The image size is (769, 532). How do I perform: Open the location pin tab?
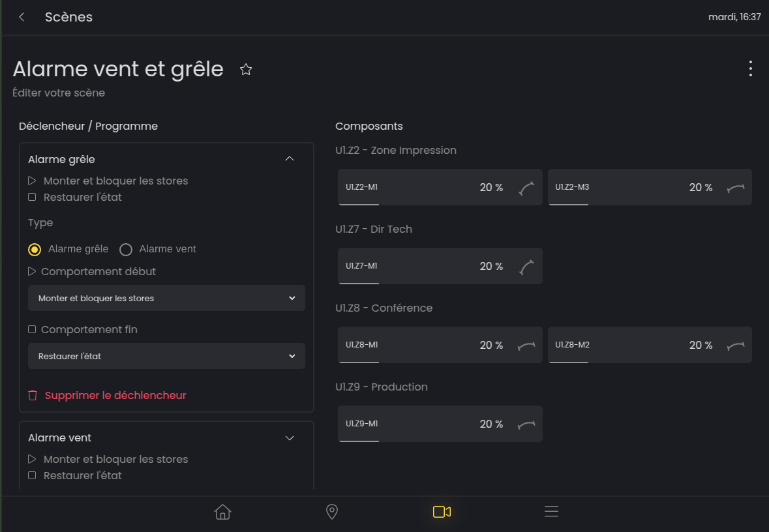click(332, 512)
